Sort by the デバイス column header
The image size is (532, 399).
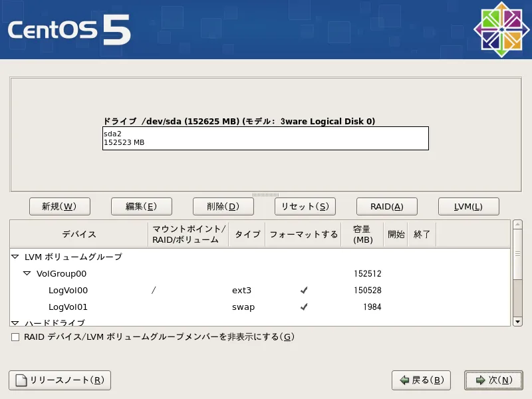click(79, 234)
